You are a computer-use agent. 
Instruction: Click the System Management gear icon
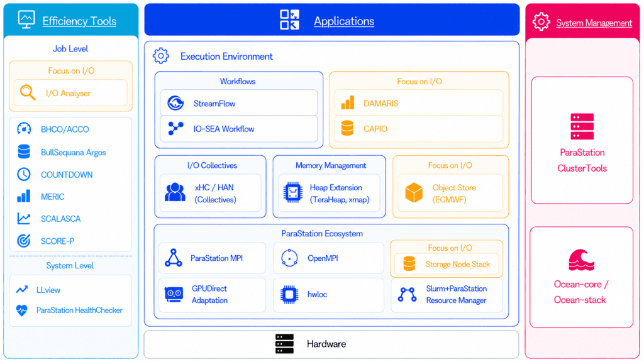(541, 21)
